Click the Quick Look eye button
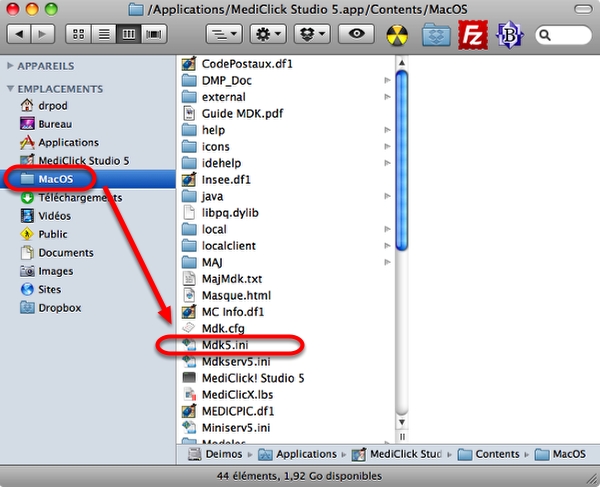The height and width of the screenshot is (487, 600). [x=356, y=34]
